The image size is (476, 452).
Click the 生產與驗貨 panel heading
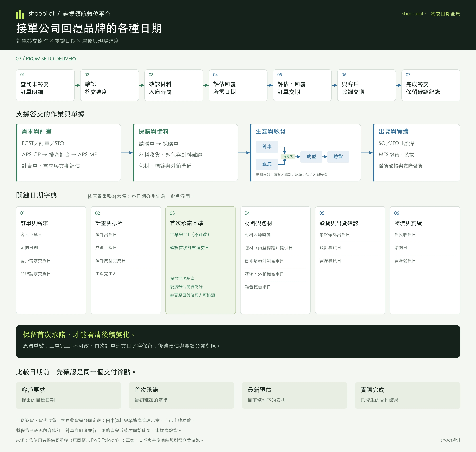(271, 132)
